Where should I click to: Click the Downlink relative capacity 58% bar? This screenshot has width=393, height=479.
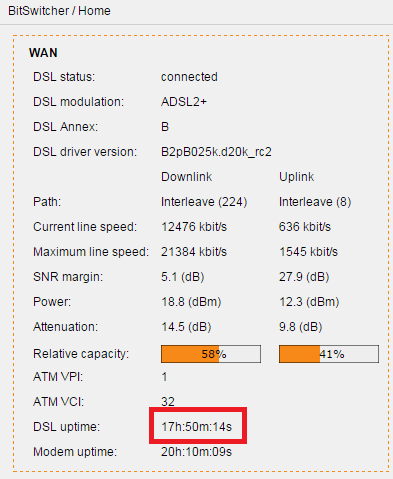[x=211, y=354]
